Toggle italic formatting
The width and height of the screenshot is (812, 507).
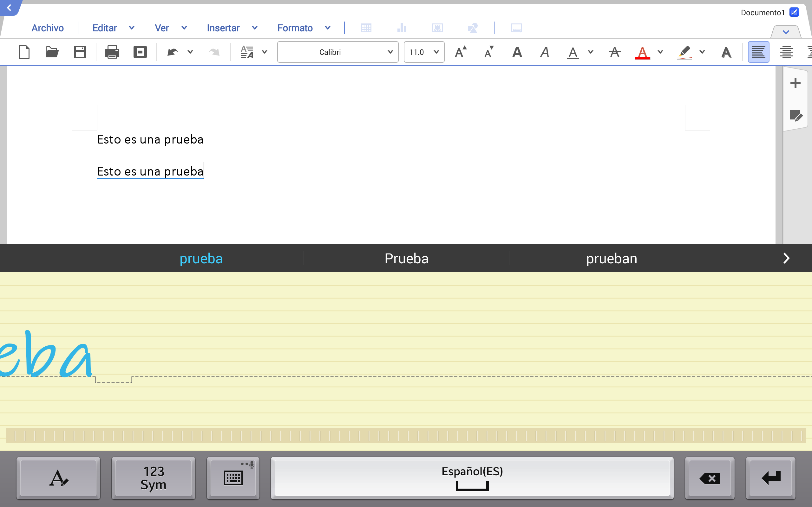tap(545, 52)
